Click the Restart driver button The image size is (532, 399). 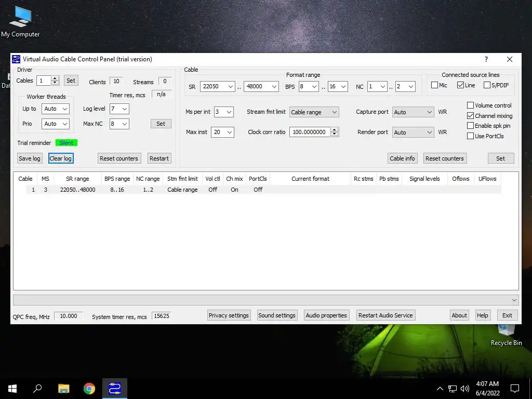[159, 158]
